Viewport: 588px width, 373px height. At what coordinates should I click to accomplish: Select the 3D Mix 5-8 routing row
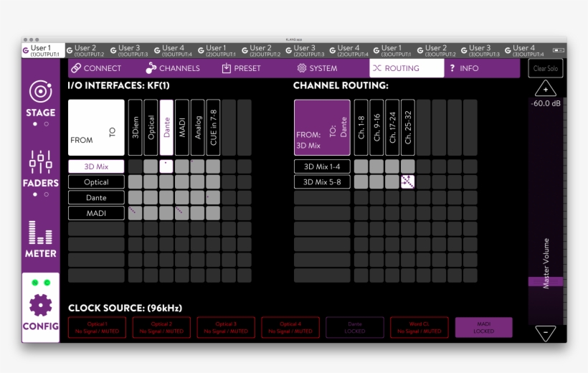pyautogui.click(x=322, y=182)
